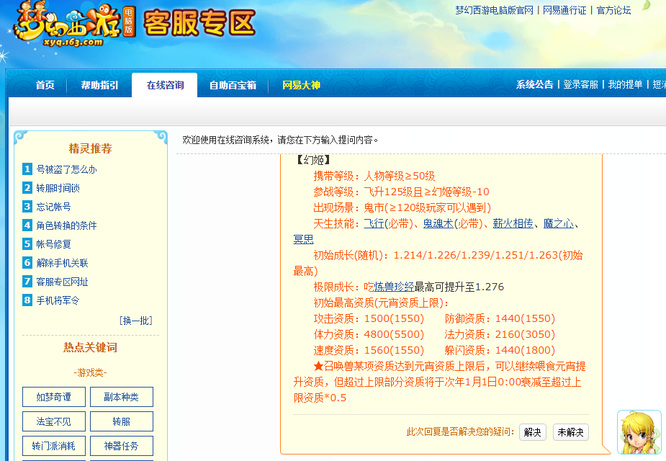Click 换一批 to refresh recommendations
Screen dimensions: 666x461
(x=136, y=320)
